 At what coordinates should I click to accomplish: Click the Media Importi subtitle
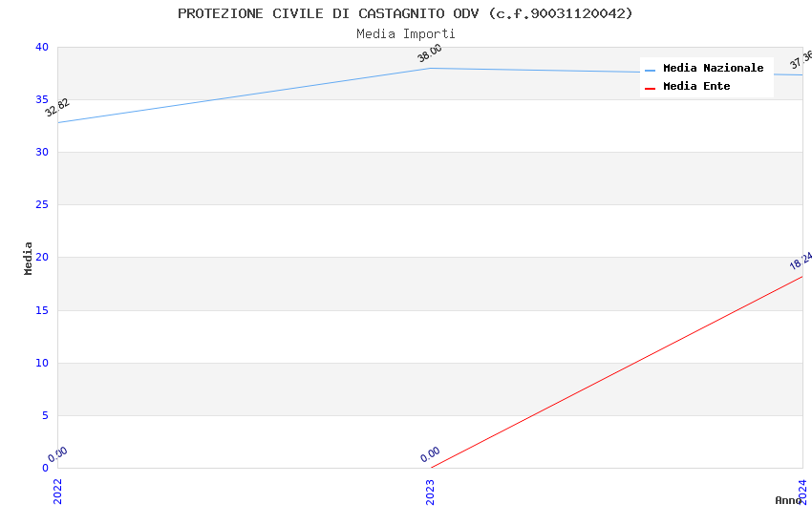click(405, 33)
